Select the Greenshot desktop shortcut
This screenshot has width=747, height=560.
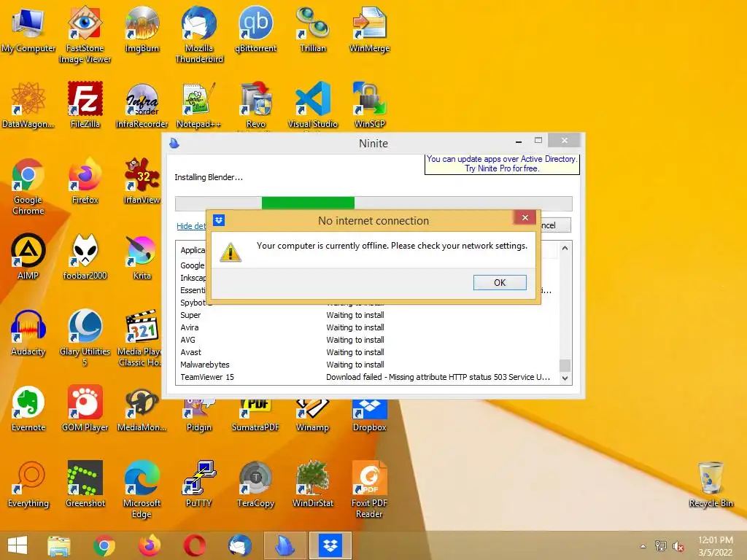pyautogui.click(x=85, y=484)
